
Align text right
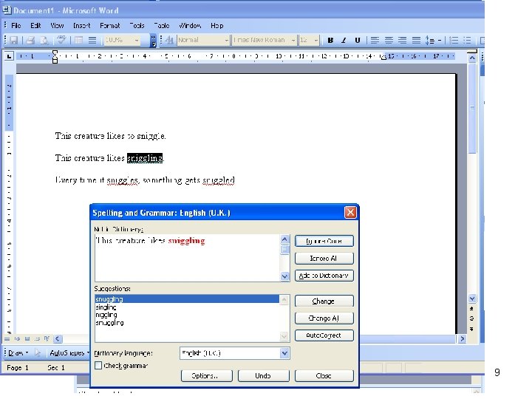[403, 41]
